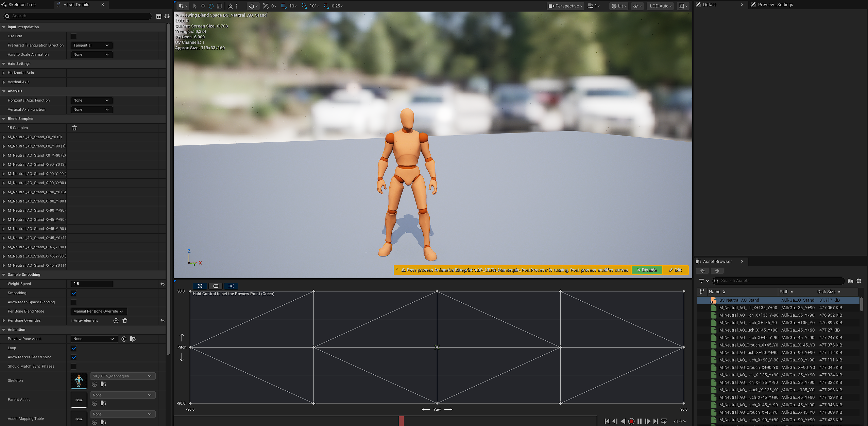Delete all blend samples trash icon

point(74,128)
